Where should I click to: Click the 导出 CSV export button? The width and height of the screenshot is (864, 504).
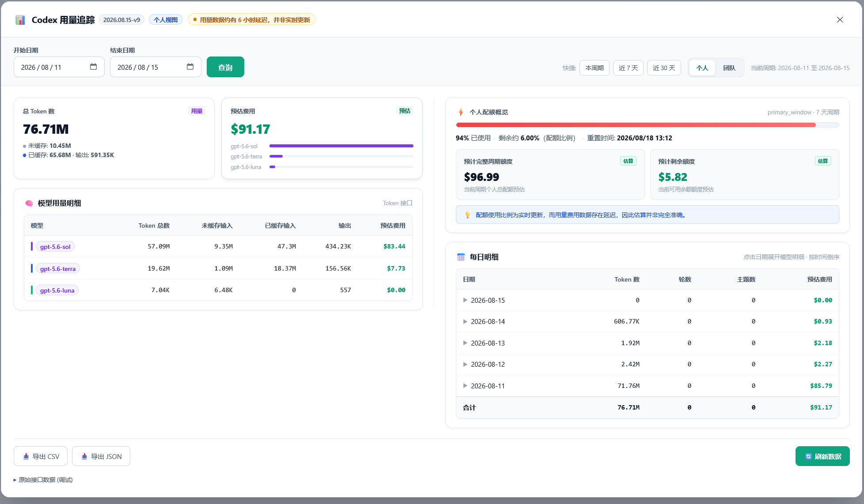pos(41,456)
